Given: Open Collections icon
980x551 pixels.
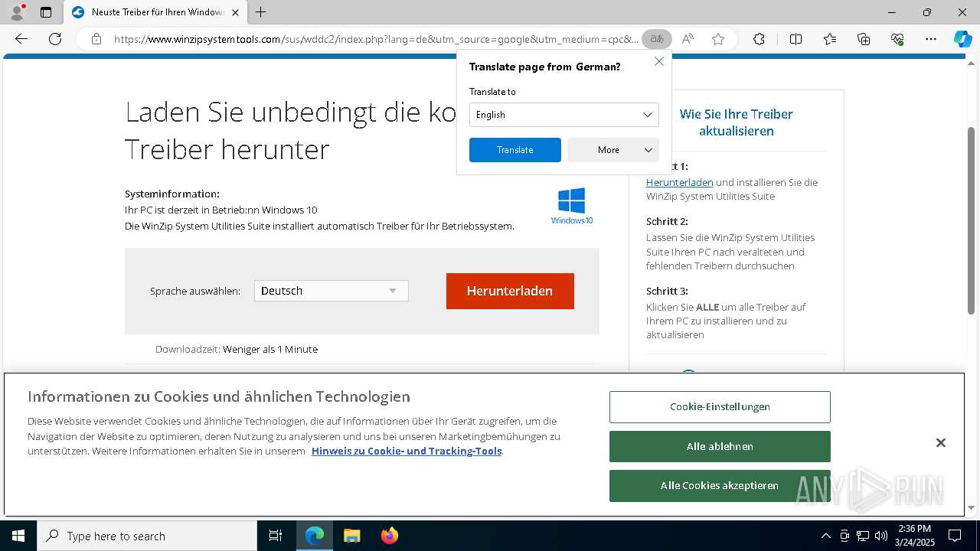Looking at the screenshot, I should tap(864, 39).
